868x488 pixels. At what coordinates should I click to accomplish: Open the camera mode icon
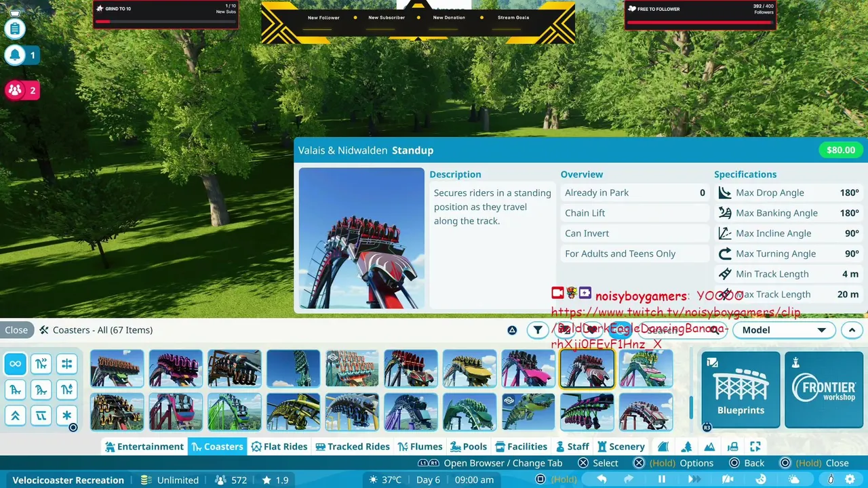point(728,480)
